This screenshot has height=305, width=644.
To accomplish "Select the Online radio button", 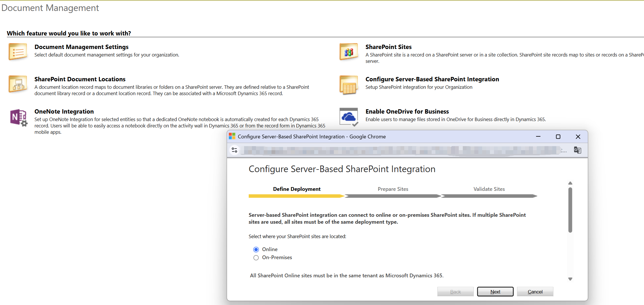I will [x=256, y=249].
